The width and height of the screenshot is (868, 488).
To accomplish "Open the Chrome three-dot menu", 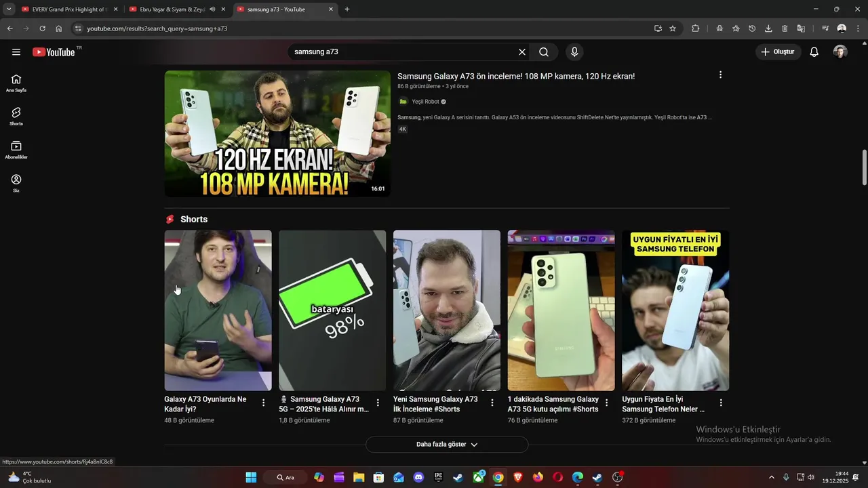I will (858, 28).
